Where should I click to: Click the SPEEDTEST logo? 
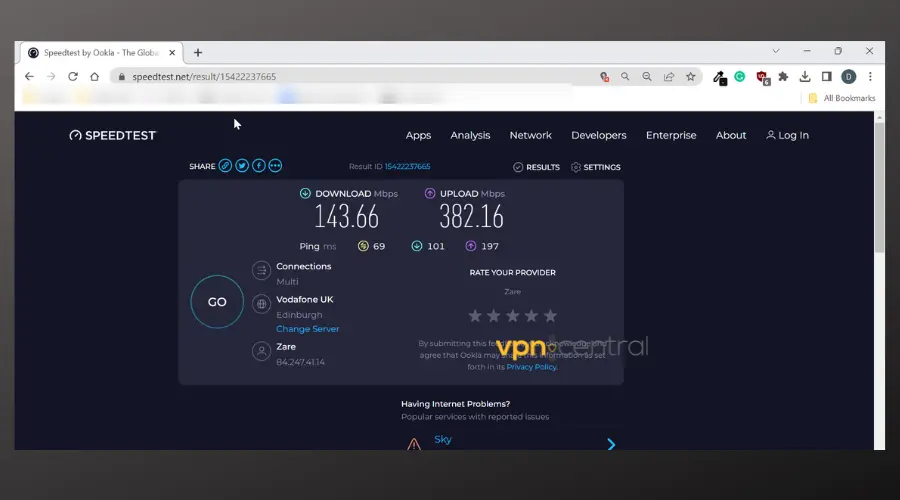coord(112,135)
